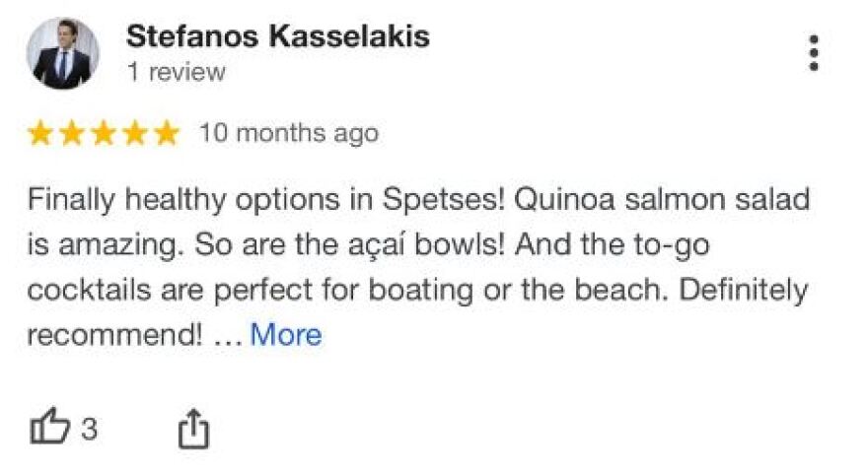Click the like count number 3
This screenshot has width=868, height=470.
(89, 430)
